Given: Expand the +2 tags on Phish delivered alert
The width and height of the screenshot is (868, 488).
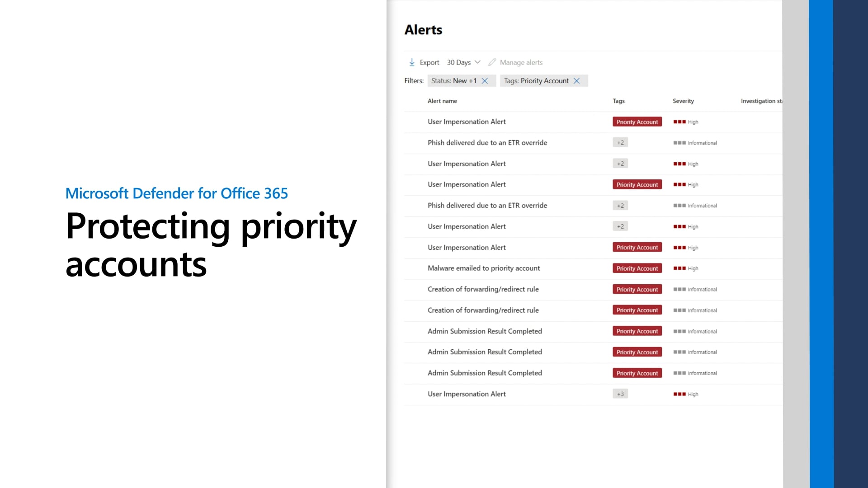Looking at the screenshot, I should (x=620, y=142).
